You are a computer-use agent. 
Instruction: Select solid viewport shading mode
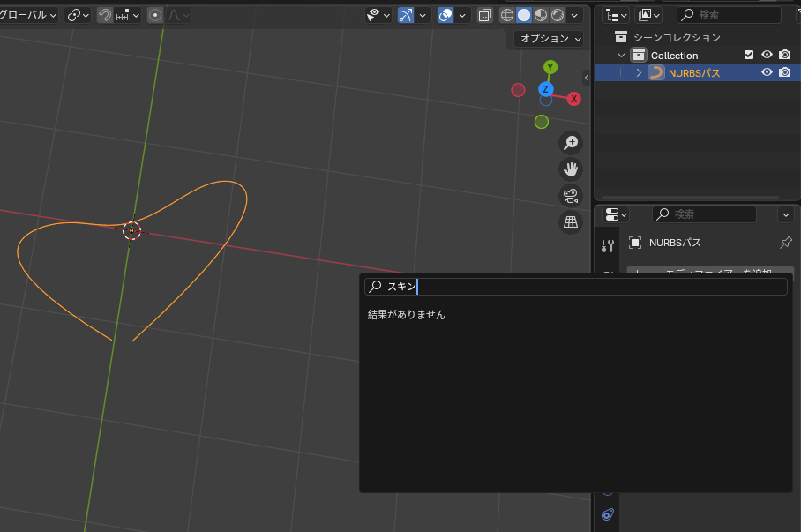tap(524, 15)
